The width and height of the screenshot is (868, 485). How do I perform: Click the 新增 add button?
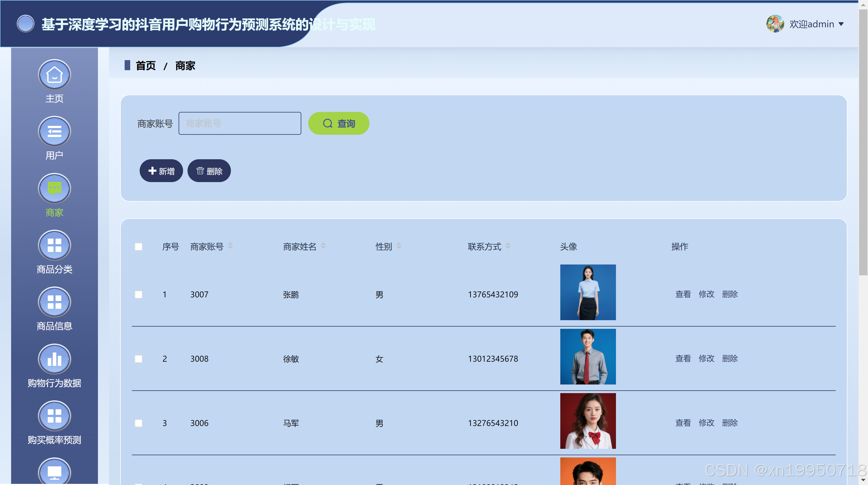coord(161,171)
